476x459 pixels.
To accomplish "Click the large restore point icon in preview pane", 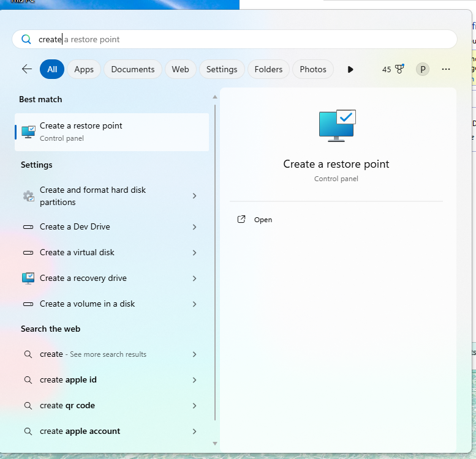I will coord(337,125).
